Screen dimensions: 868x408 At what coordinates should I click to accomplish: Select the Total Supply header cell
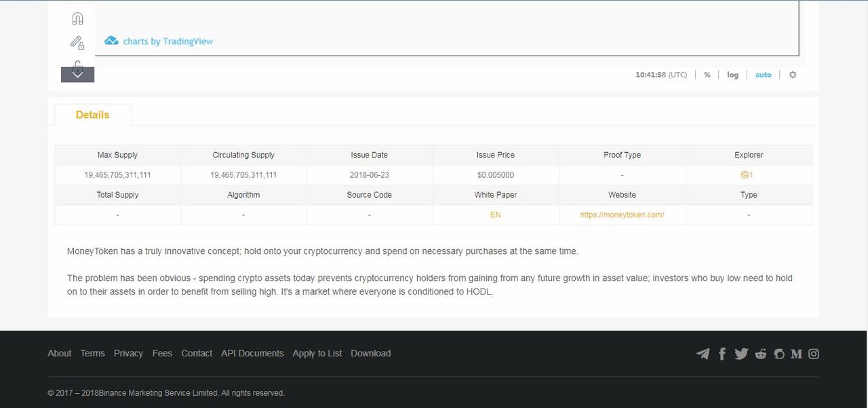tap(117, 195)
